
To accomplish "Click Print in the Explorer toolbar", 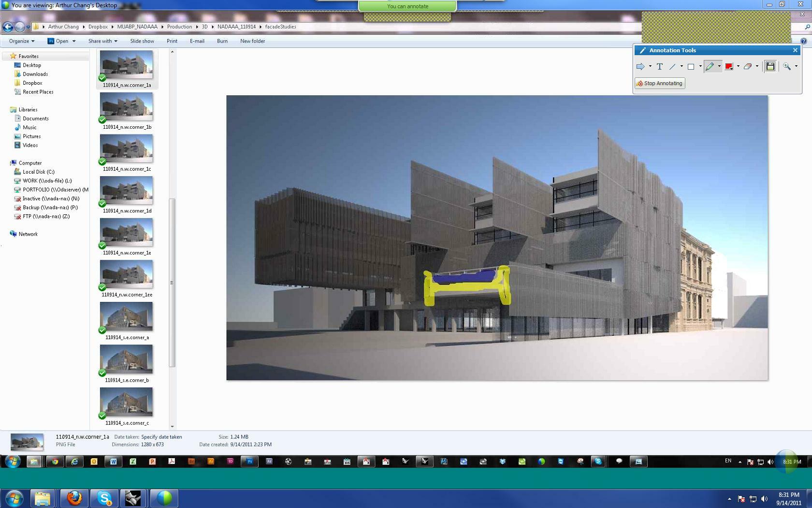I will [172, 41].
